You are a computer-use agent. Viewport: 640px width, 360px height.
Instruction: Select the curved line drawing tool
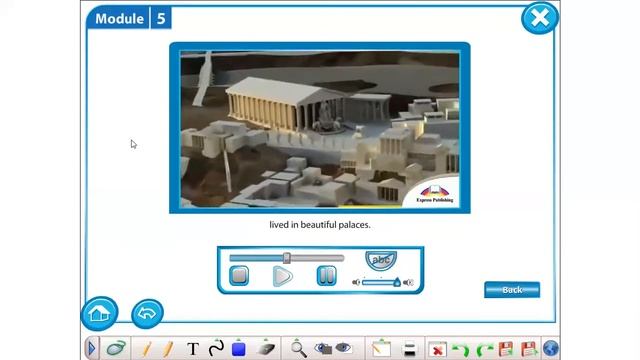[216, 348]
